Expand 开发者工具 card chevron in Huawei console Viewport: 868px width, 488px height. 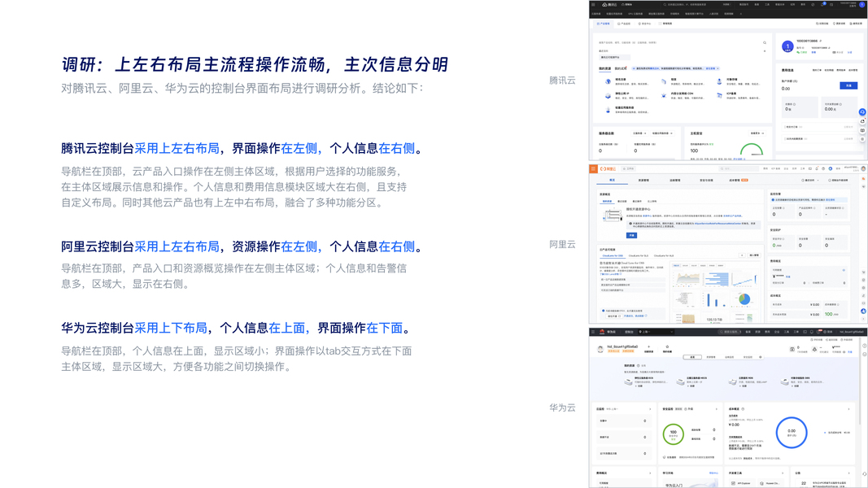783,473
